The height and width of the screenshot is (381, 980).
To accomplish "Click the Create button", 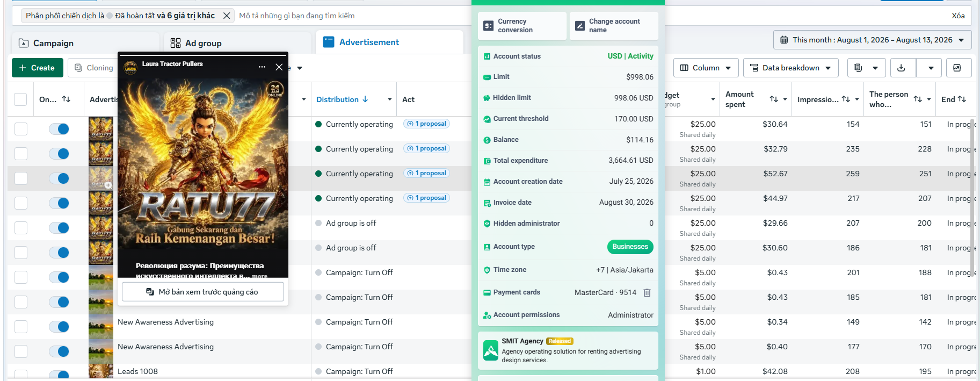I will [38, 68].
